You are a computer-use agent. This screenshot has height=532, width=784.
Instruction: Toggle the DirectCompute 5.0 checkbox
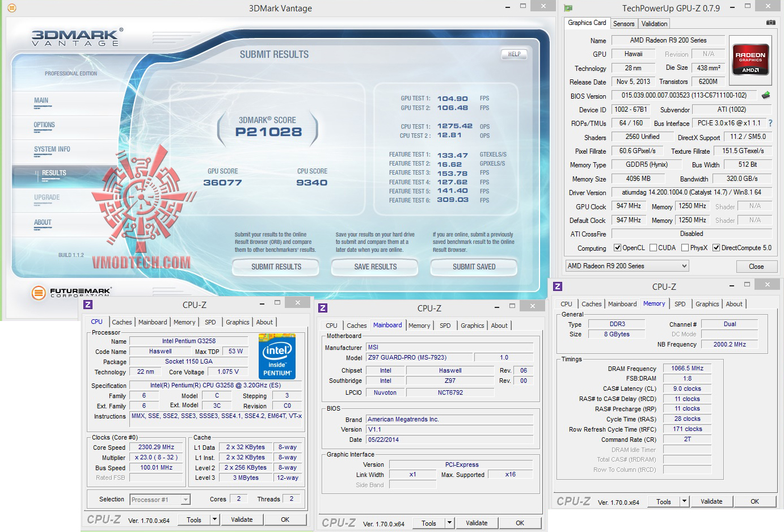coord(716,248)
